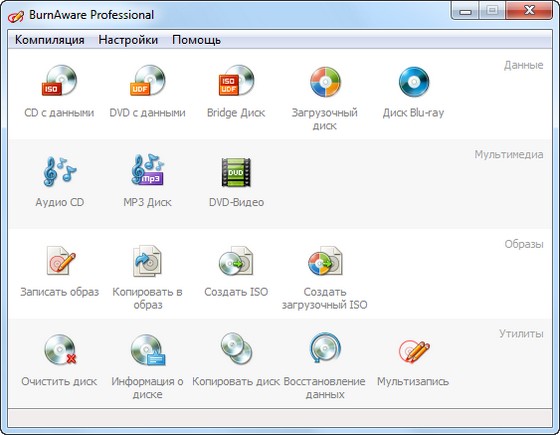560x435 pixels.
Task: Launch DVD с данными UDF disc icon
Action: coord(148,81)
